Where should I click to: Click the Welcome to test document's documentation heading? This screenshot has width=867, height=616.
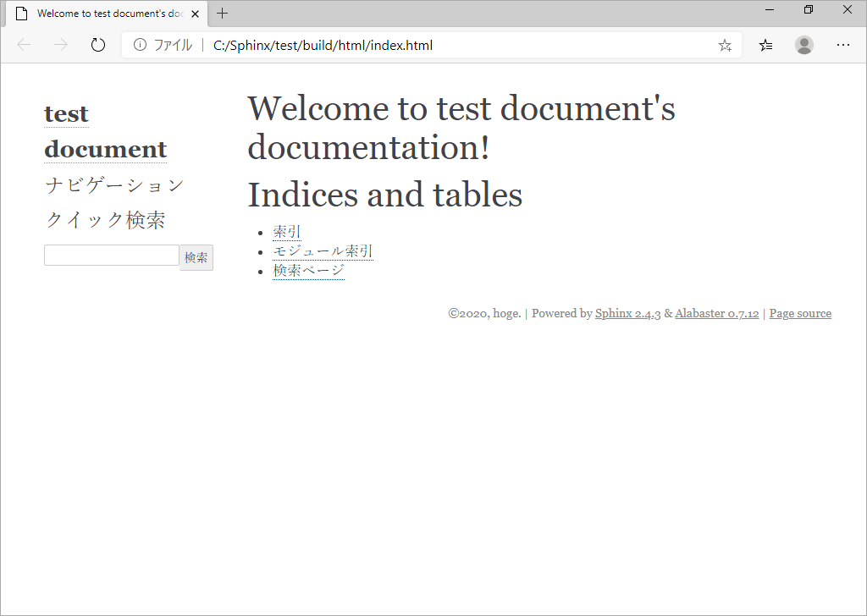(461, 128)
